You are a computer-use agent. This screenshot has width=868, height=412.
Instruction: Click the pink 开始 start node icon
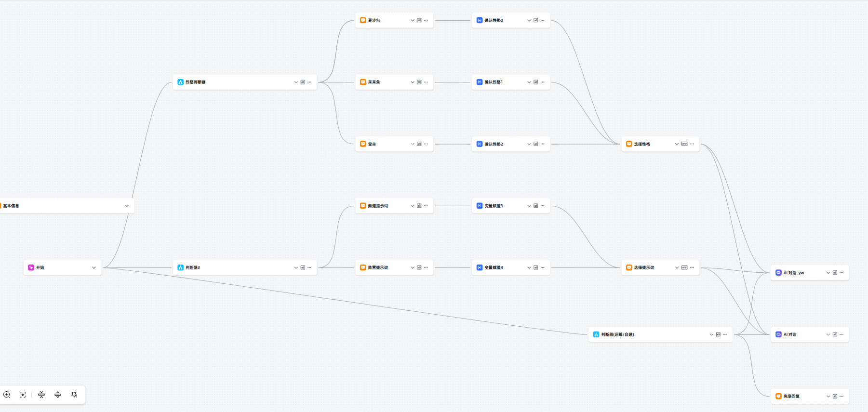[x=31, y=267]
